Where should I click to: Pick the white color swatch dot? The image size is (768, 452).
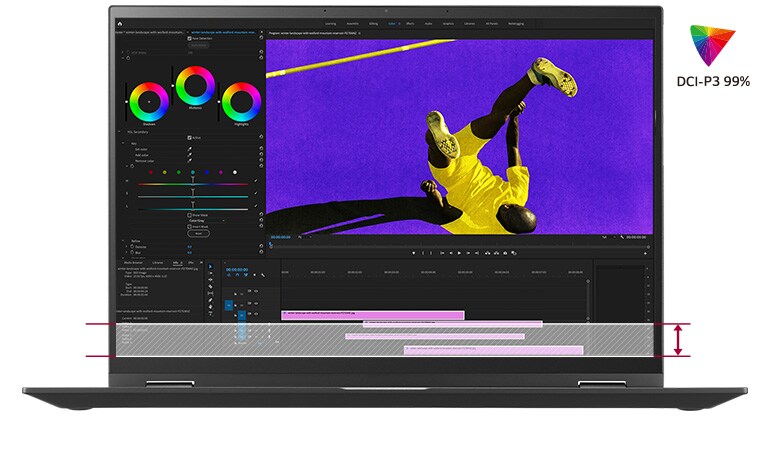[x=235, y=172]
